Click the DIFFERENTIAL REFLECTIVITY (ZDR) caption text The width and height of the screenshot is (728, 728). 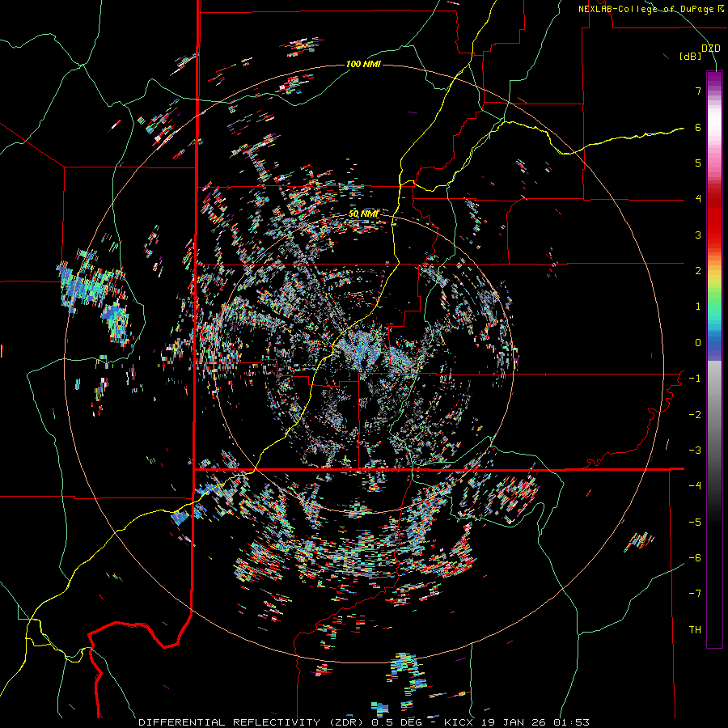pyautogui.click(x=253, y=722)
